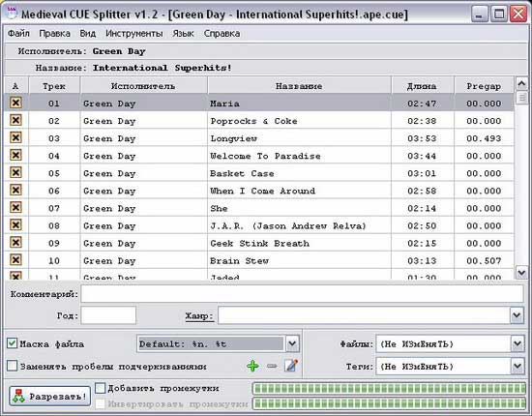Screen dimensions: 532x416
Task: Select track title Welcome To Paradise
Action: 265,156
